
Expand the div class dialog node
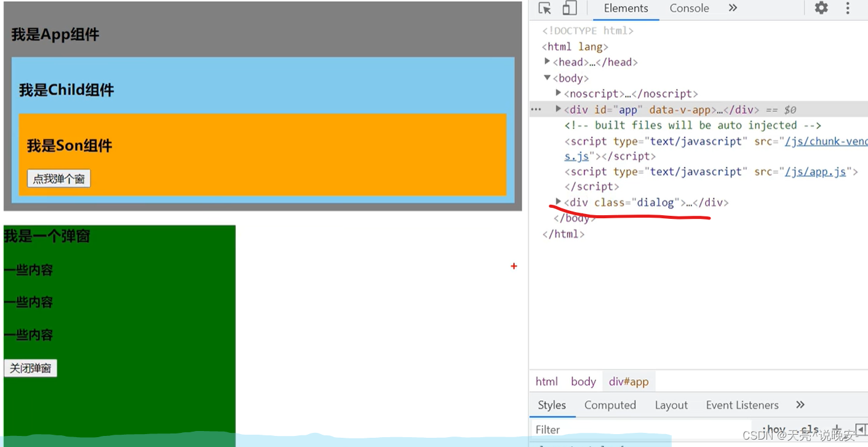tap(559, 202)
